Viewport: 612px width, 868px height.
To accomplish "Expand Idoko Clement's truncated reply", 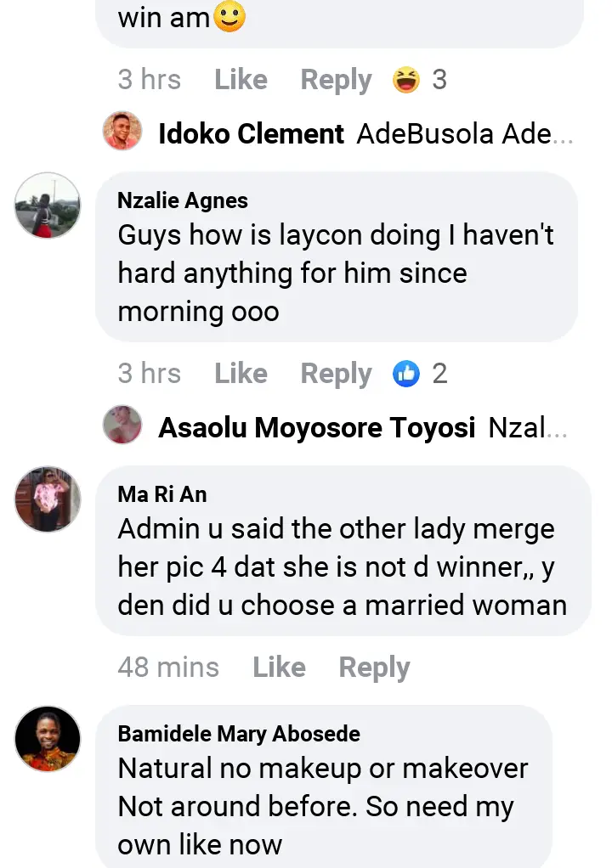I will point(466,134).
